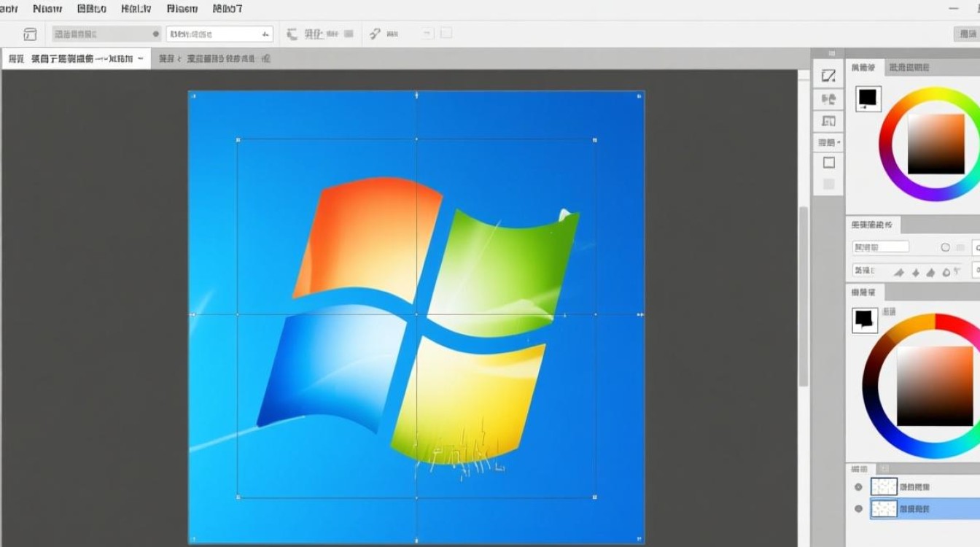The width and height of the screenshot is (980, 547).
Task: Open the white dropdown in the top toolbar
Action: 219,34
